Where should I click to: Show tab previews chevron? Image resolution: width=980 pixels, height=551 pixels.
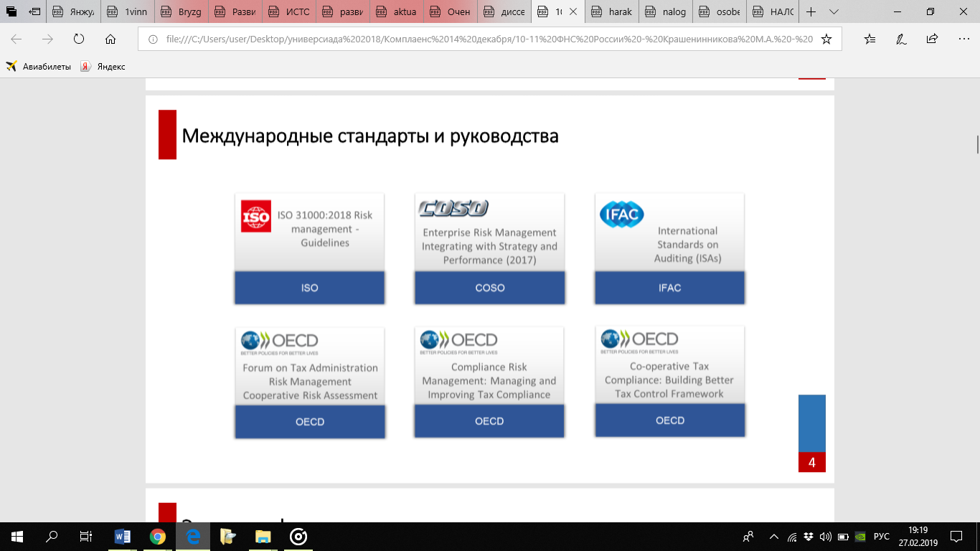coord(834,12)
